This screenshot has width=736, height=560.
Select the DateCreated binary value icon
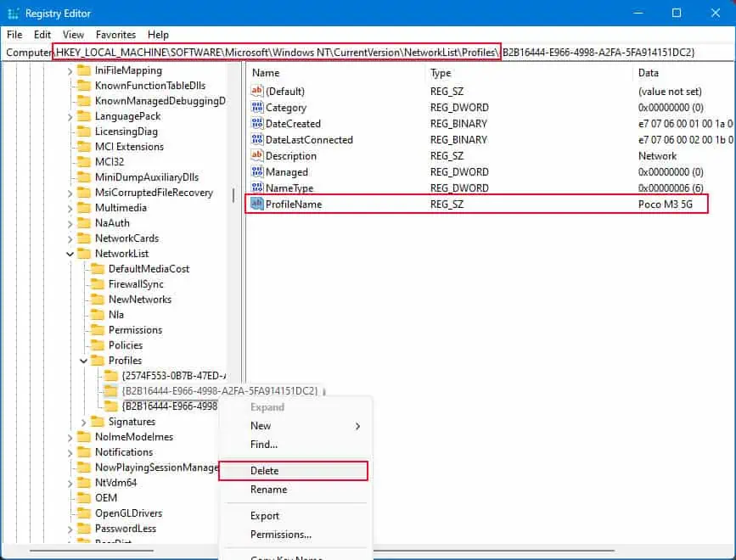(x=259, y=123)
